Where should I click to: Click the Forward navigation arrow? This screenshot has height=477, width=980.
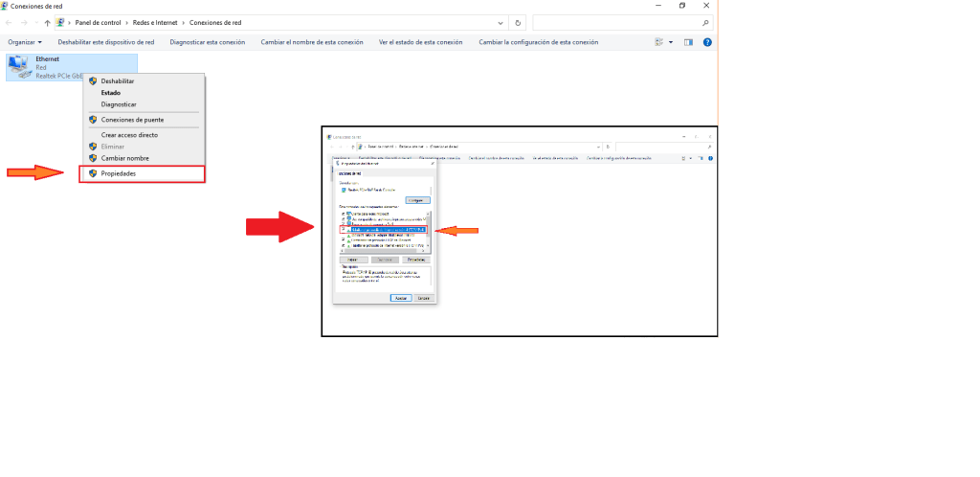(25, 23)
